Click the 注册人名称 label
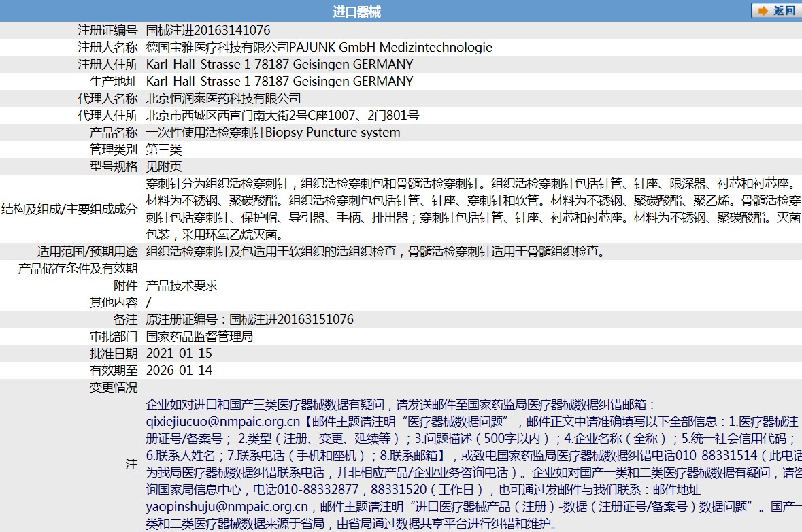 coord(107,48)
